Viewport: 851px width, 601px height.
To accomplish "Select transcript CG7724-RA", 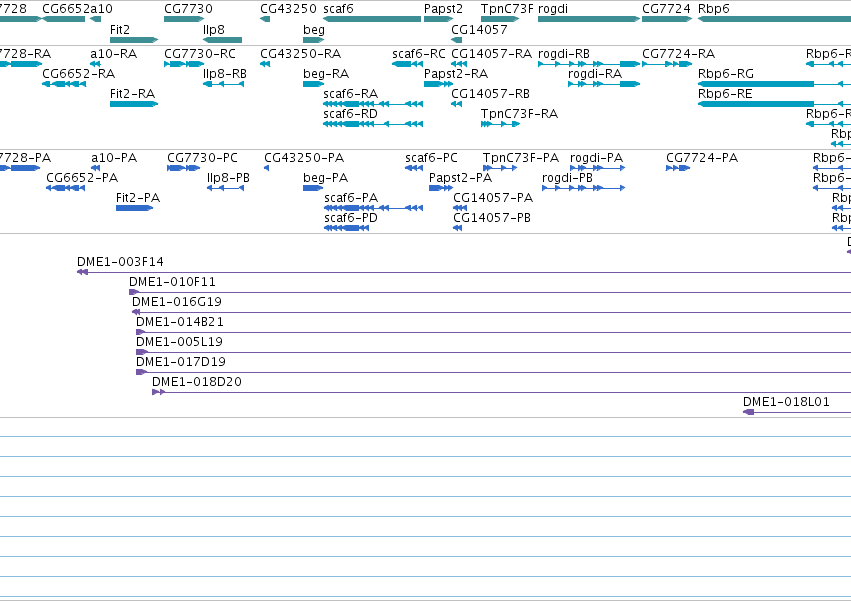I will 667,64.
